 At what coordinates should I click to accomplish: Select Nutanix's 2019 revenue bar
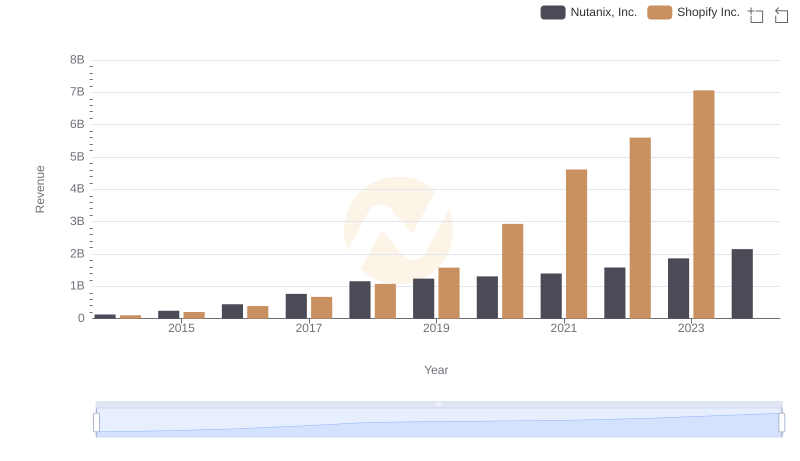[x=423, y=299]
